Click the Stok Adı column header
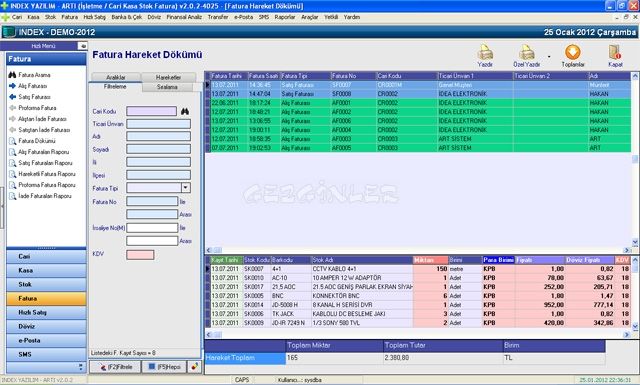 tap(362, 260)
